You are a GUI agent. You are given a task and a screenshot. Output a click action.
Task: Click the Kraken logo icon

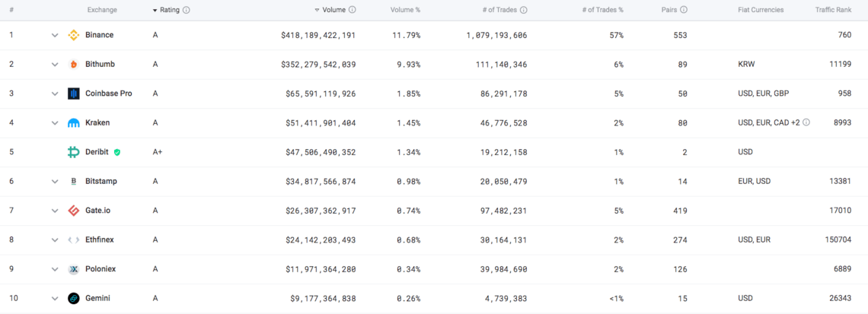point(74,122)
